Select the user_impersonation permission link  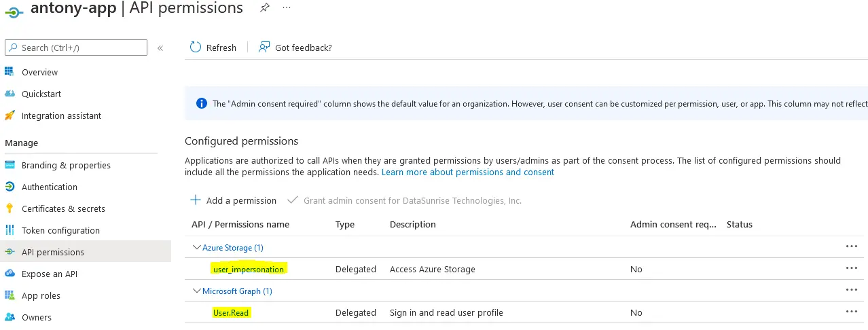[x=249, y=269]
